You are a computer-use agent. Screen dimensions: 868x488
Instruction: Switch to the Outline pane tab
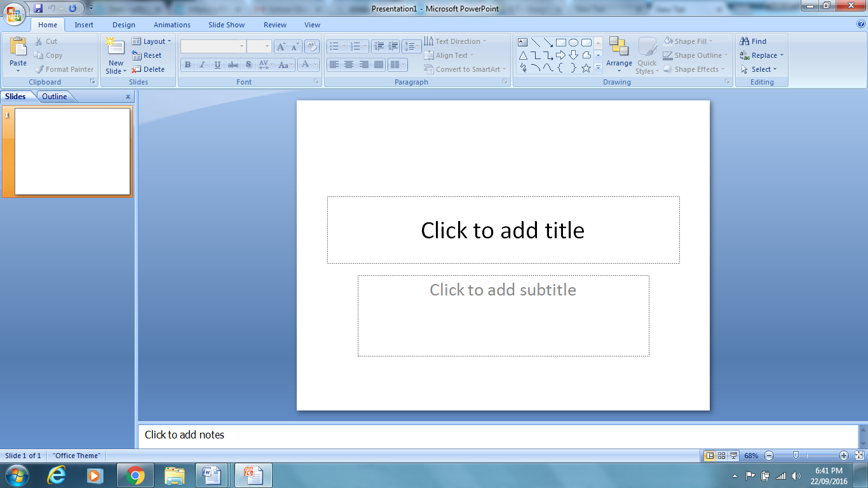point(55,97)
